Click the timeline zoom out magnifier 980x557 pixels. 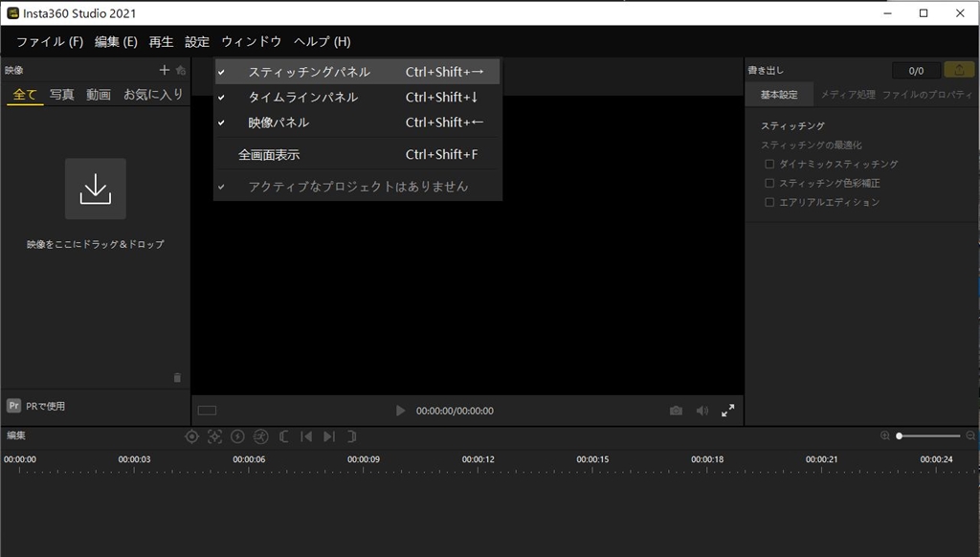coord(970,435)
